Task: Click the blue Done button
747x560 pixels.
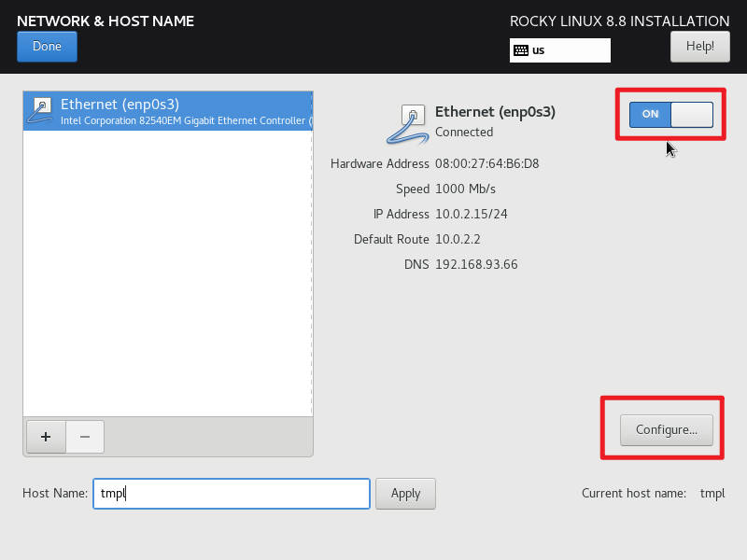Action: 47,47
